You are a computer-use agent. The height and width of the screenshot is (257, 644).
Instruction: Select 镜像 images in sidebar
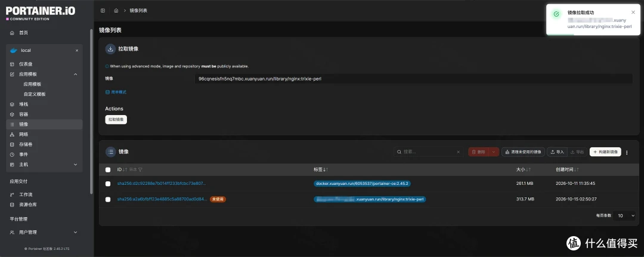44,125
